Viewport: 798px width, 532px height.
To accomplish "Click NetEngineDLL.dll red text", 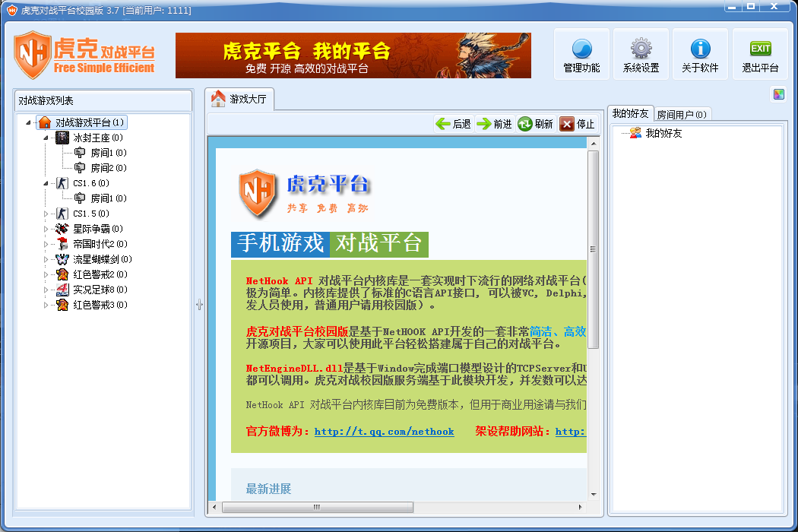I will pos(294,368).
